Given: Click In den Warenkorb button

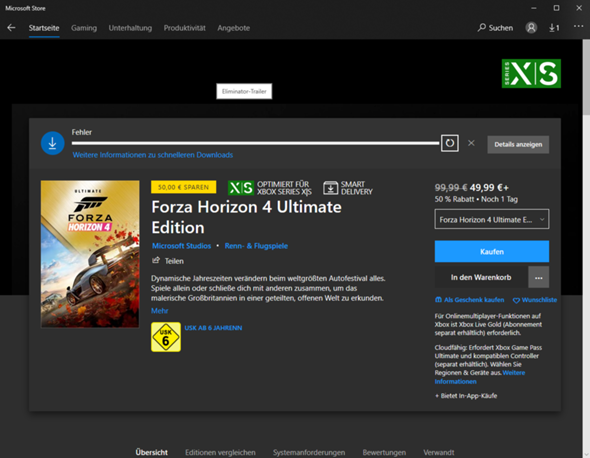Looking at the screenshot, I should (x=481, y=278).
